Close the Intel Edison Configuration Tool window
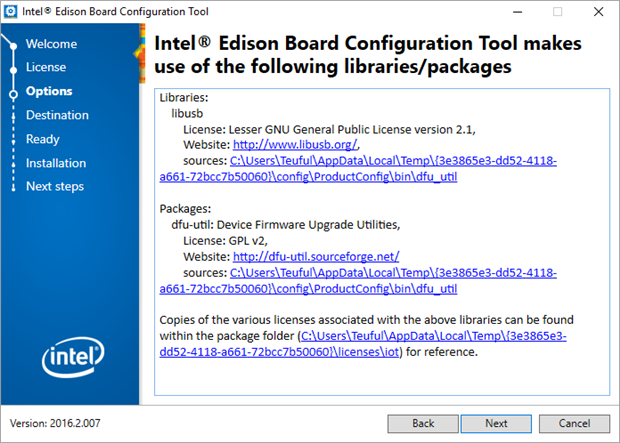 click(x=601, y=12)
